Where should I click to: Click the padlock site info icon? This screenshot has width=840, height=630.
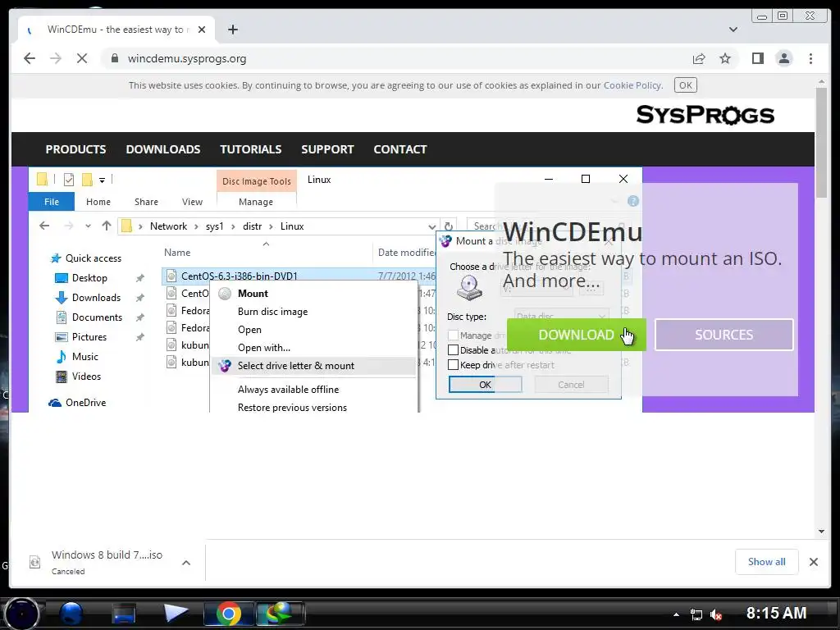tap(114, 58)
